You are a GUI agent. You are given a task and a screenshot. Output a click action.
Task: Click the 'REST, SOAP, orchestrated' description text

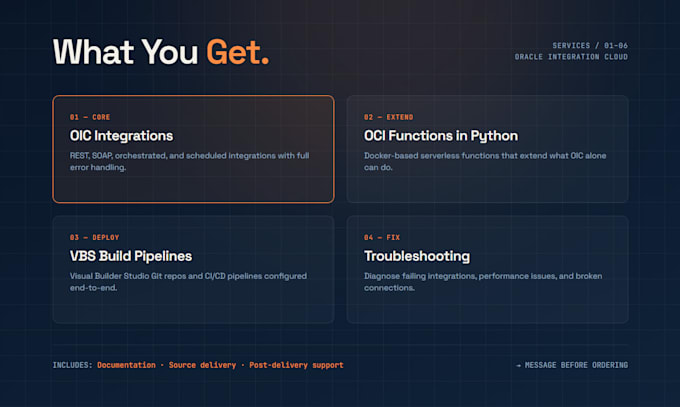(190, 161)
